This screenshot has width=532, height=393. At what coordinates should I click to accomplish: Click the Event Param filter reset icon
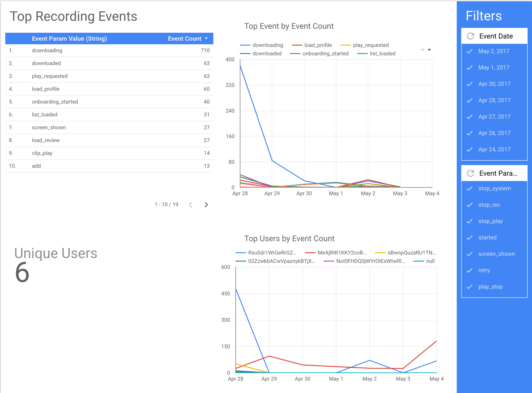coord(470,173)
